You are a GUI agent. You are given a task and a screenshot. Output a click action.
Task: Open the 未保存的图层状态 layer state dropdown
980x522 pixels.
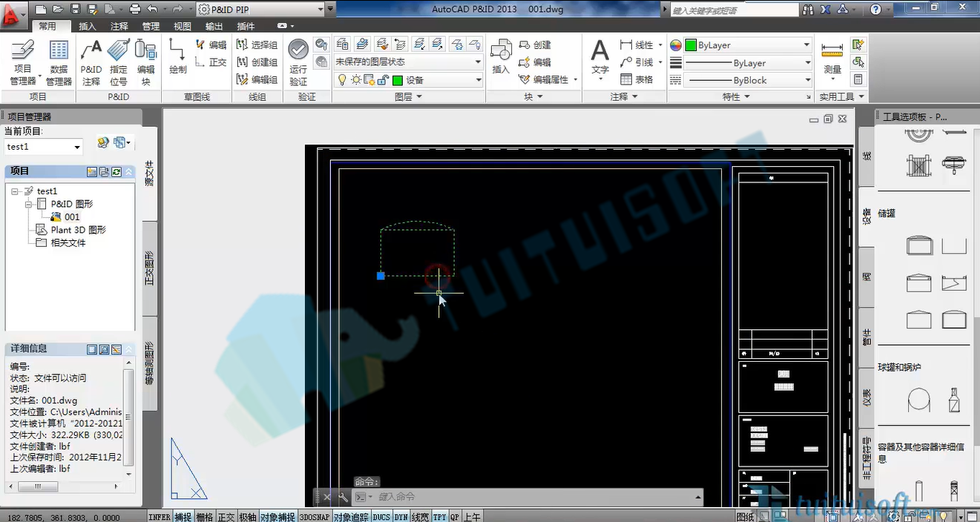(409, 62)
